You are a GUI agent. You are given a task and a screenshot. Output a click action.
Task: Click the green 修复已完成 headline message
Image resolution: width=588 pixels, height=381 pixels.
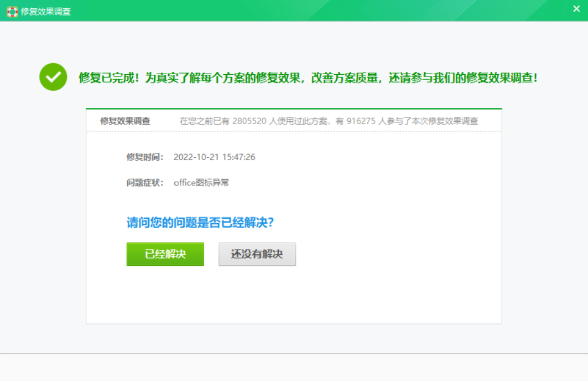[x=308, y=78]
